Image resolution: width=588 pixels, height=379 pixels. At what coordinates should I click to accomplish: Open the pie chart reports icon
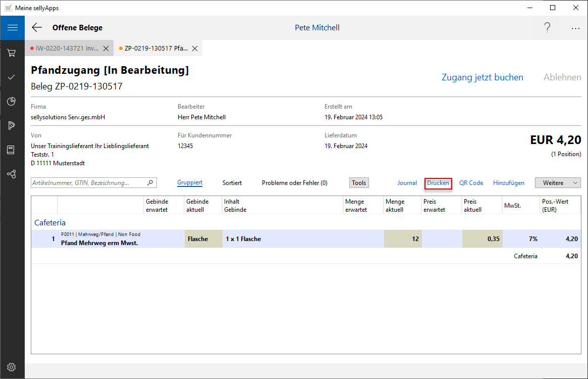12,102
